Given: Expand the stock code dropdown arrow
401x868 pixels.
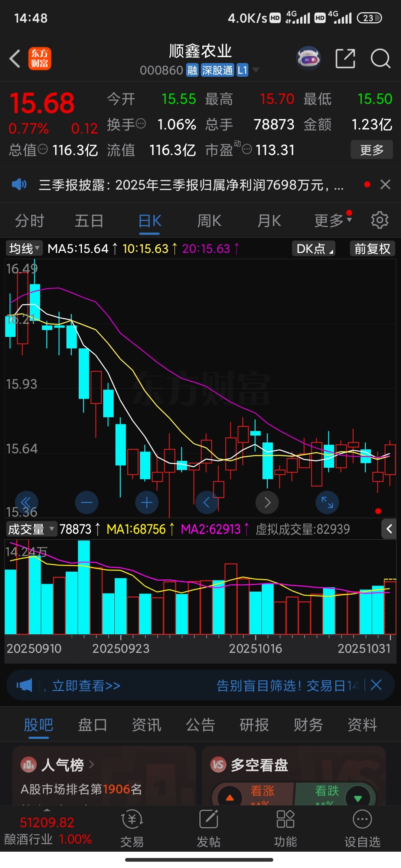Looking at the screenshot, I should tap(255, 70).
